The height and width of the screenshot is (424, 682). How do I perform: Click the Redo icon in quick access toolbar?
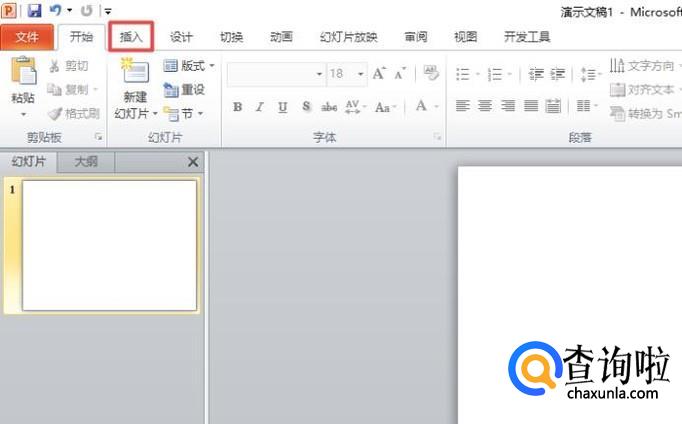[87, 10]
